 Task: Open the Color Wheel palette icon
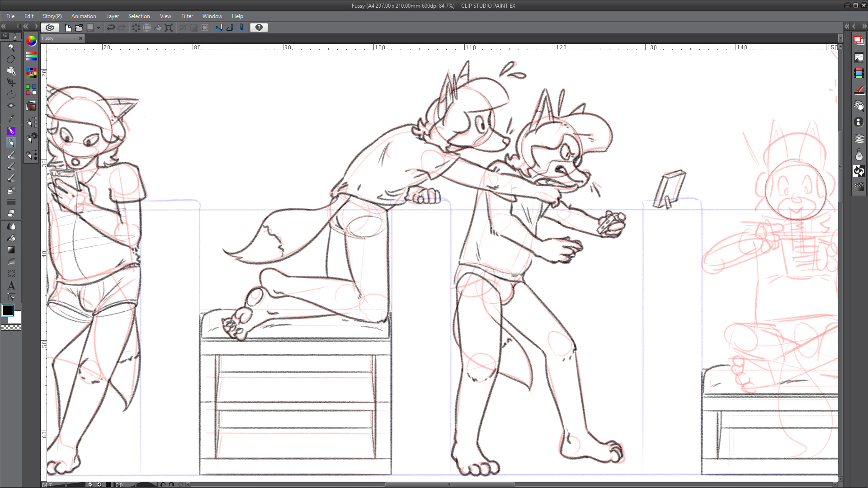(x=31, y=41)
